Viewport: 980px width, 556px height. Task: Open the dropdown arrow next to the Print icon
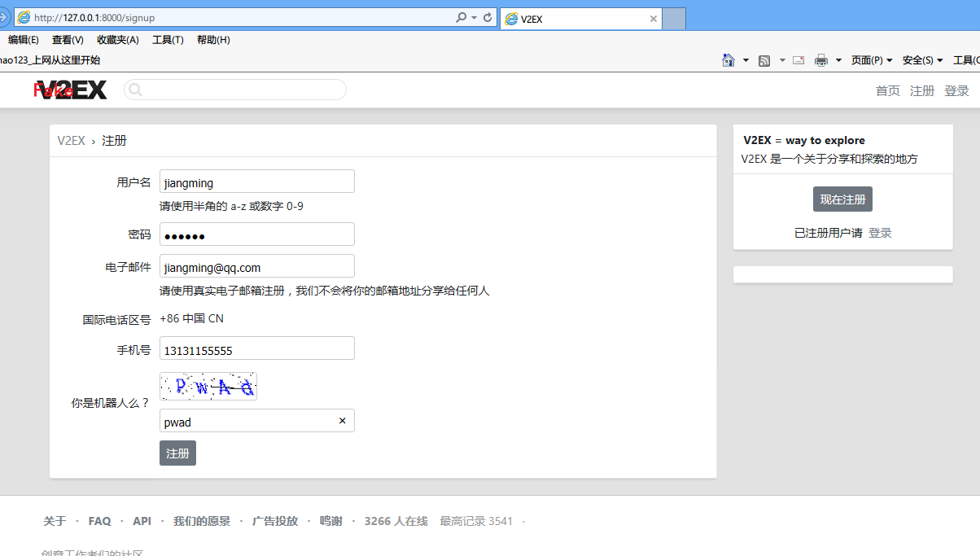838,60
